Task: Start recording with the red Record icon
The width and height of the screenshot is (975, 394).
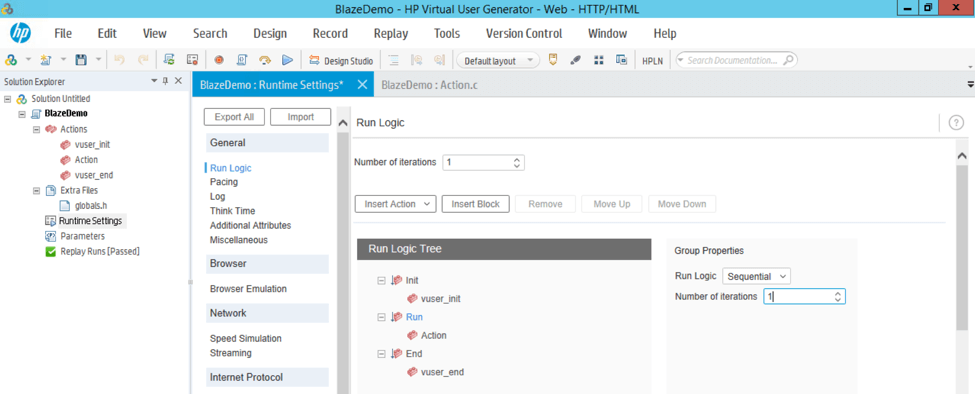Action: 219,60
